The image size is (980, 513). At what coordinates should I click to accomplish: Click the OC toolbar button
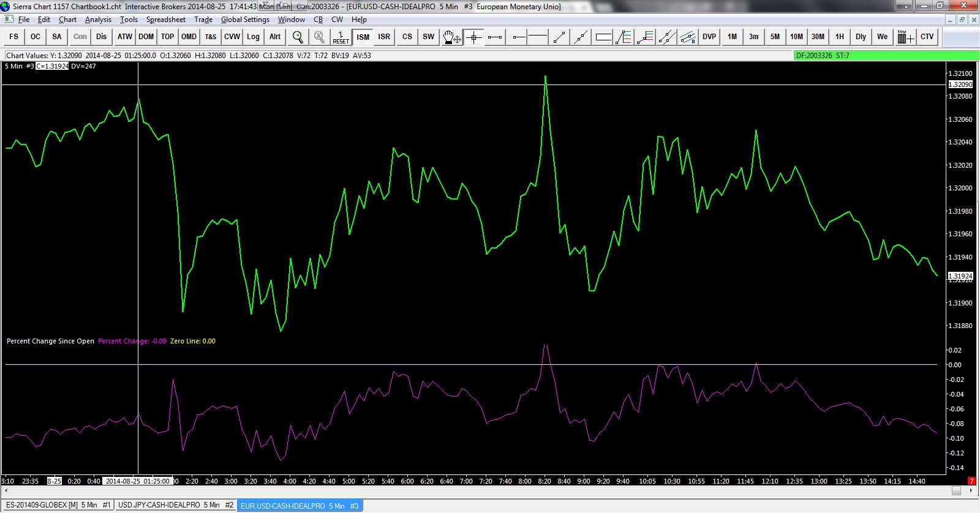(36, 37)
